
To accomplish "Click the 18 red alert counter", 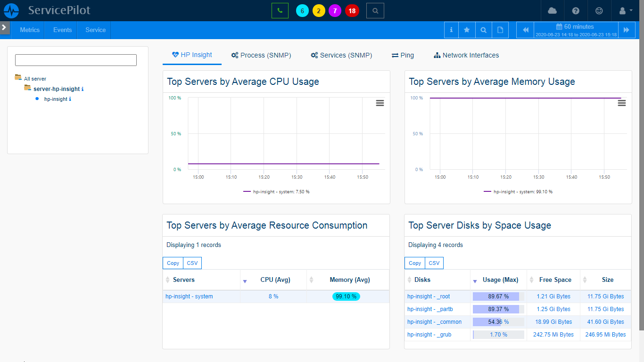I will [352, 10].
